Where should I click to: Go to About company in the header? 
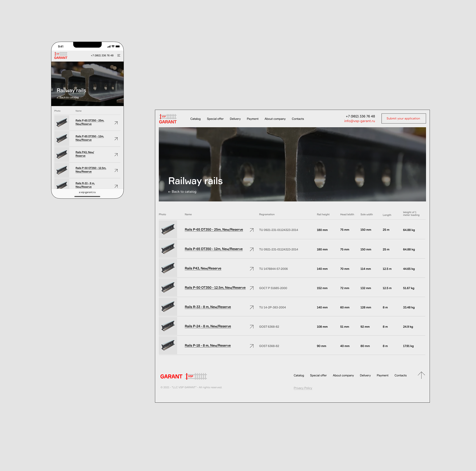click(x=275, y=119)
